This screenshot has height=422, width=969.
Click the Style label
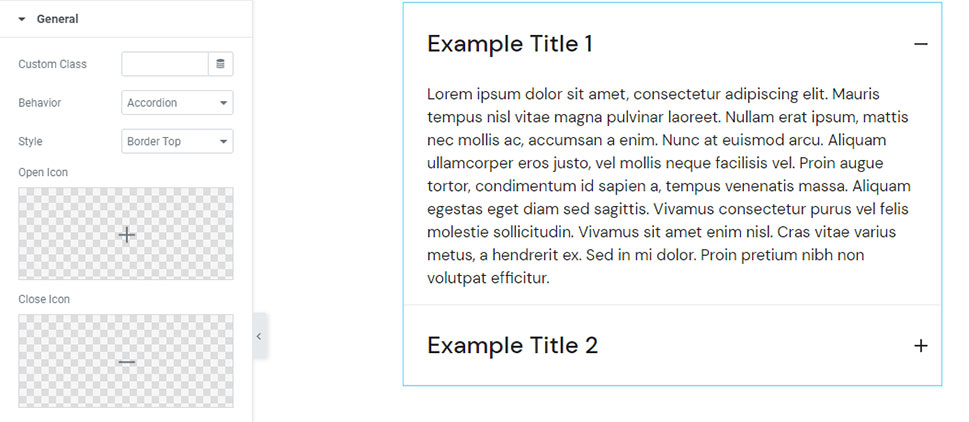click(30, 141)
